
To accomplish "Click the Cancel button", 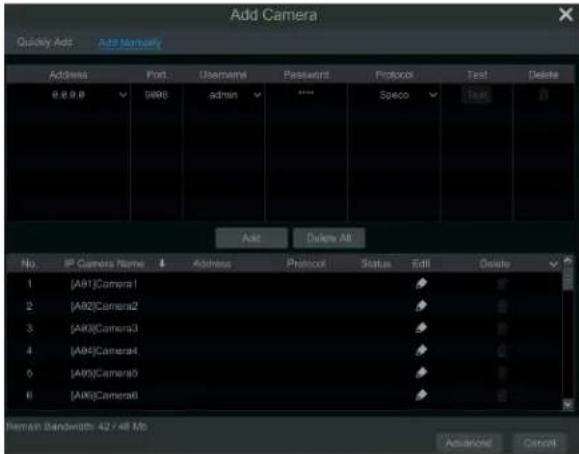I will coord(539,443).
